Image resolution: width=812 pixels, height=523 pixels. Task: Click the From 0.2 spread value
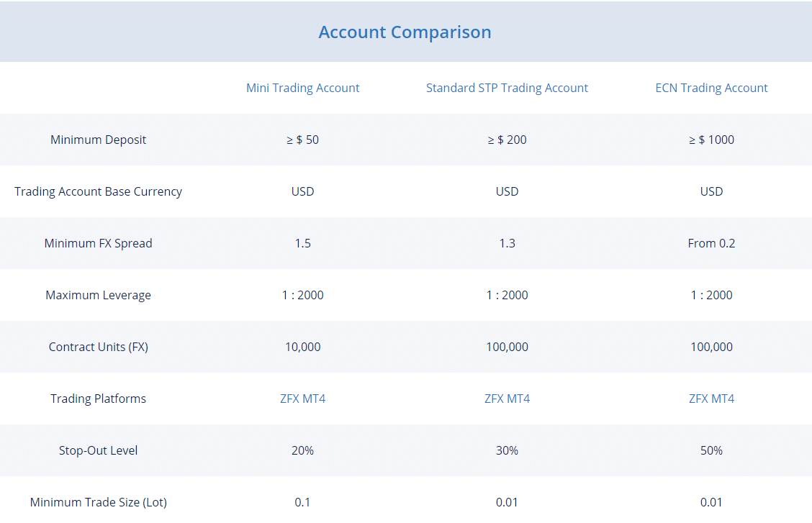[711, 243]
